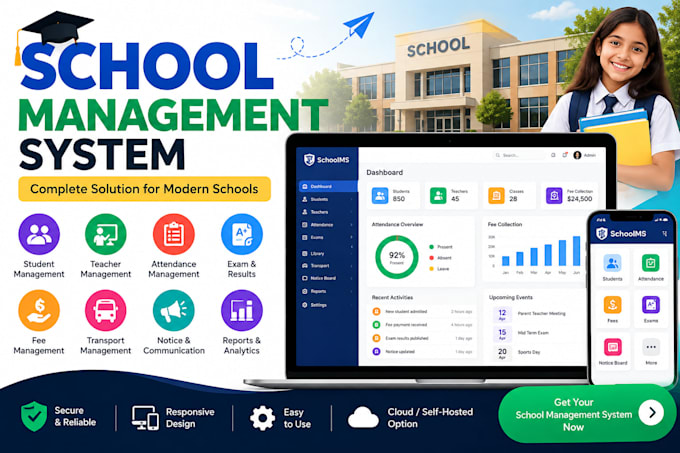680x453 pixels.
Task: Click the Secure & Reliable shield icon
Action: [x=34, y=416]
